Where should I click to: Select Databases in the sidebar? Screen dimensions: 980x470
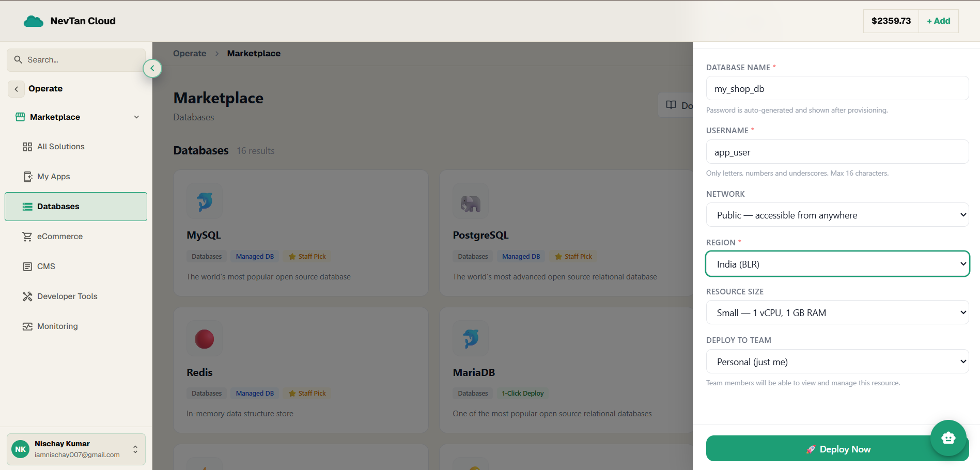(76, 207)
